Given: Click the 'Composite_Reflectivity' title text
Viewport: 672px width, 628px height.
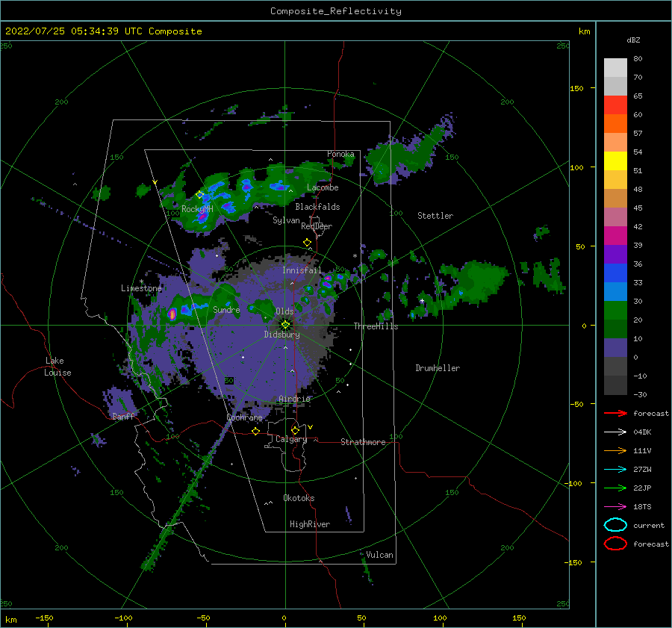Looking at the screenshot, I should pos(336,11).
